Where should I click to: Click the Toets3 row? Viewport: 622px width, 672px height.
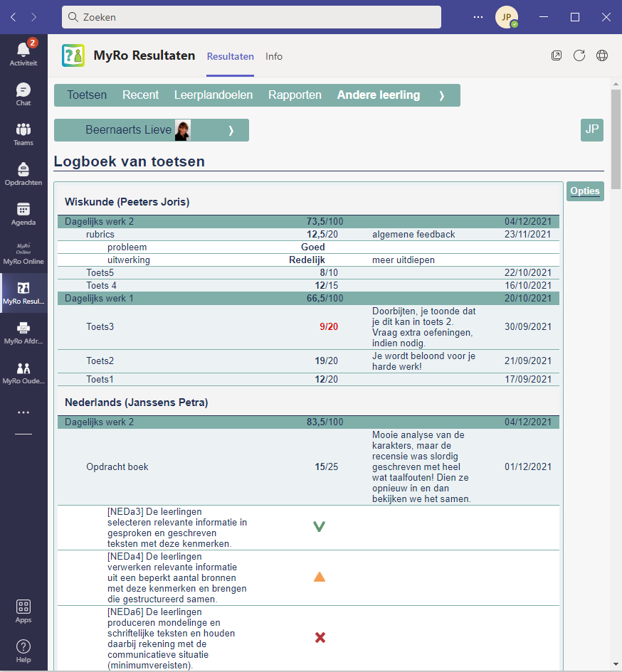click(308, 327)
